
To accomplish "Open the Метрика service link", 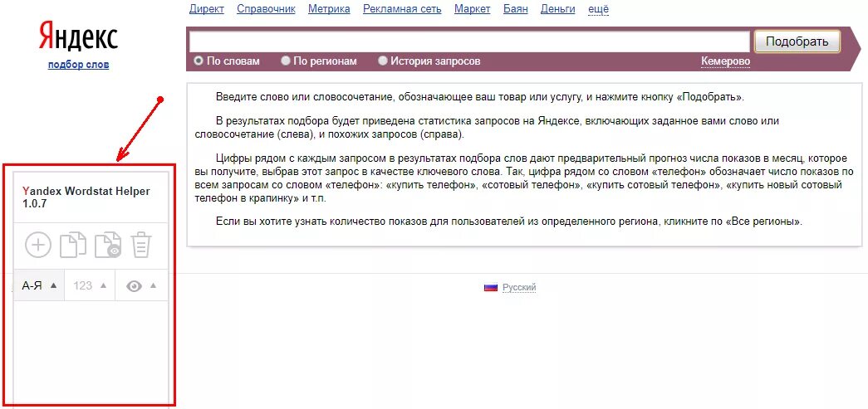I will [329, 9].
